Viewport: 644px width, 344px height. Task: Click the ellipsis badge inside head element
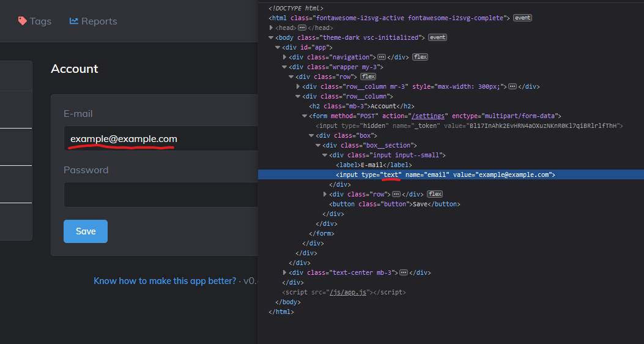(302, 28)
